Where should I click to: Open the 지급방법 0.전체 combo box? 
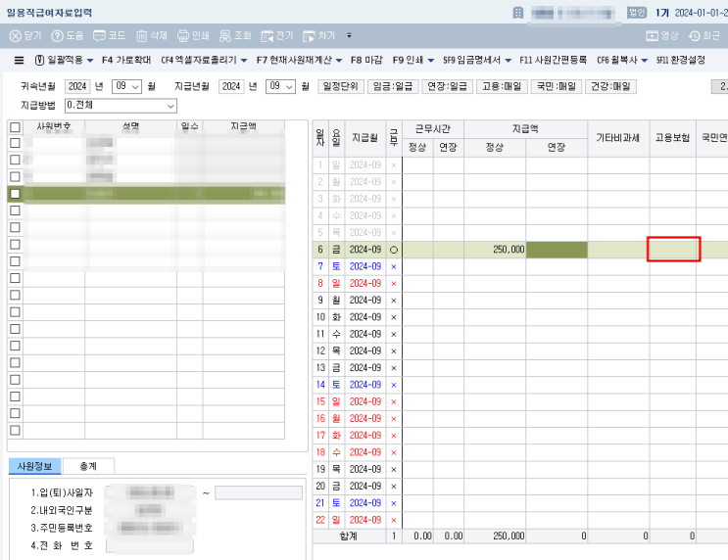[121, 106]
